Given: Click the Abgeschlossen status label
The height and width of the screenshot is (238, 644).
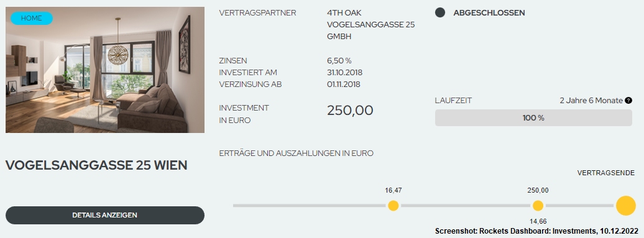Looking at the screenshot, I should point(489,12).
